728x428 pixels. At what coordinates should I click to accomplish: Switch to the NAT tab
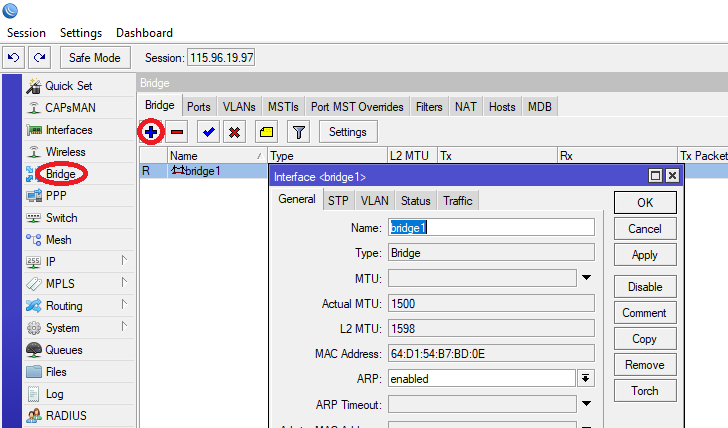click(466, 107)
